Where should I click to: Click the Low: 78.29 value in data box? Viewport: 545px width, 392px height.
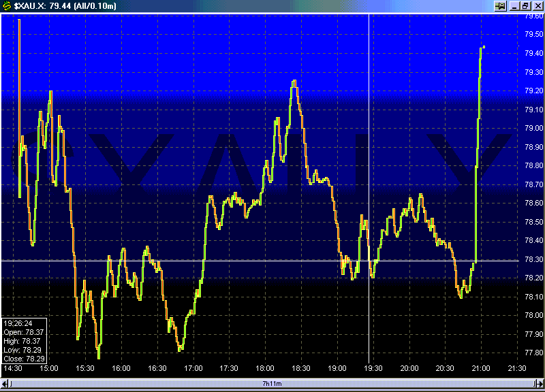pos(22,350)
